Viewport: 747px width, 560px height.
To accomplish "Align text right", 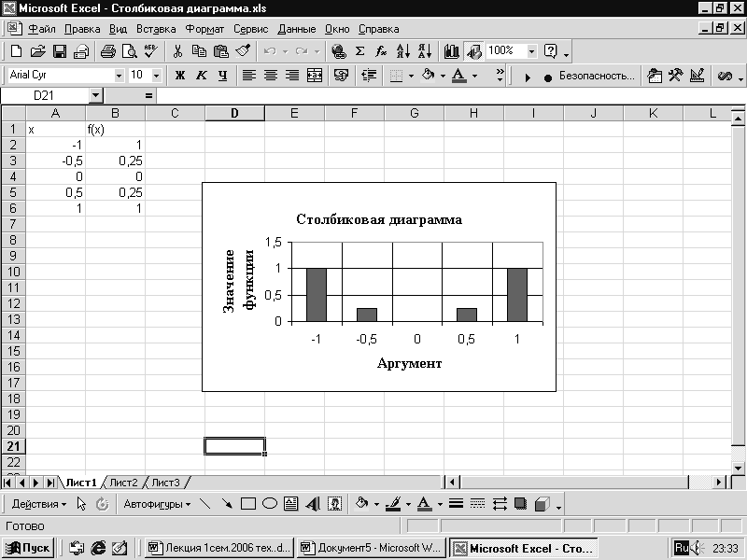I will point(292,76).
